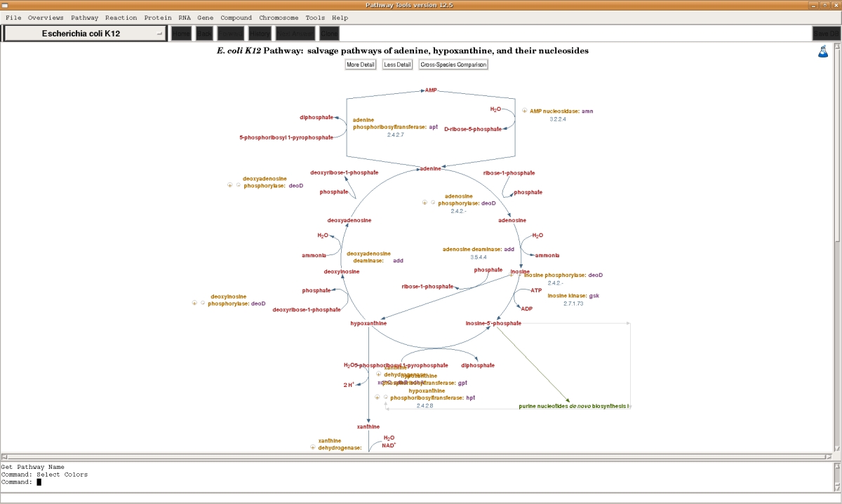This screenshot has width=842, height=504.
Task: Click the plus icon beside deoxyinosine phosphorylase
Action: coord(194,304)
